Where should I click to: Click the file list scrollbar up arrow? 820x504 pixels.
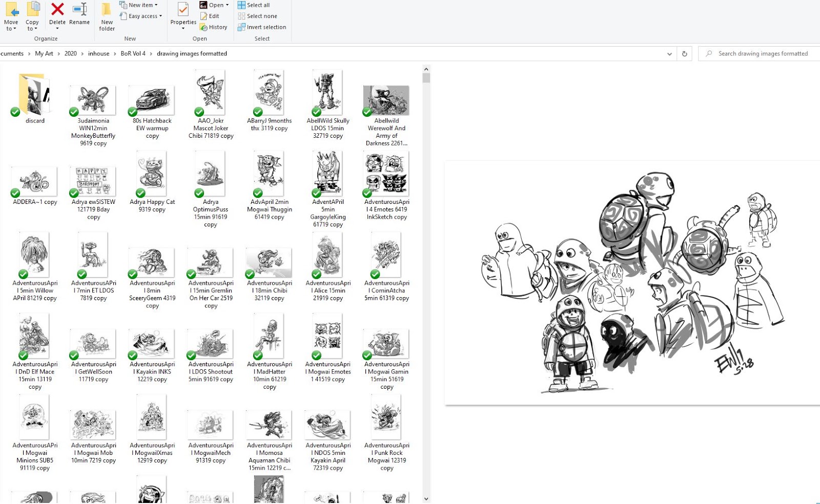pyautogui.click(x=426, y=69)
